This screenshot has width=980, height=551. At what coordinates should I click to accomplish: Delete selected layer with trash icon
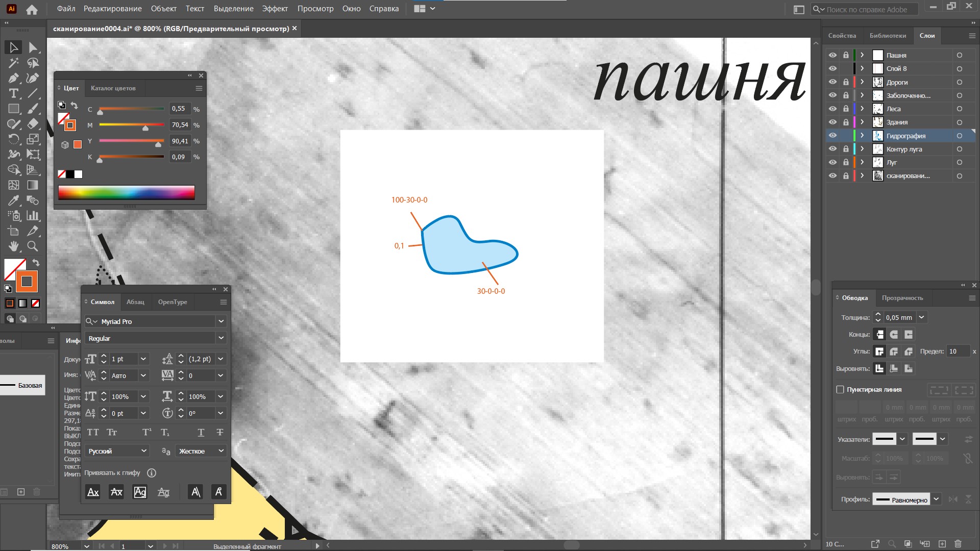pyautogui.click(x=958, y=544)
